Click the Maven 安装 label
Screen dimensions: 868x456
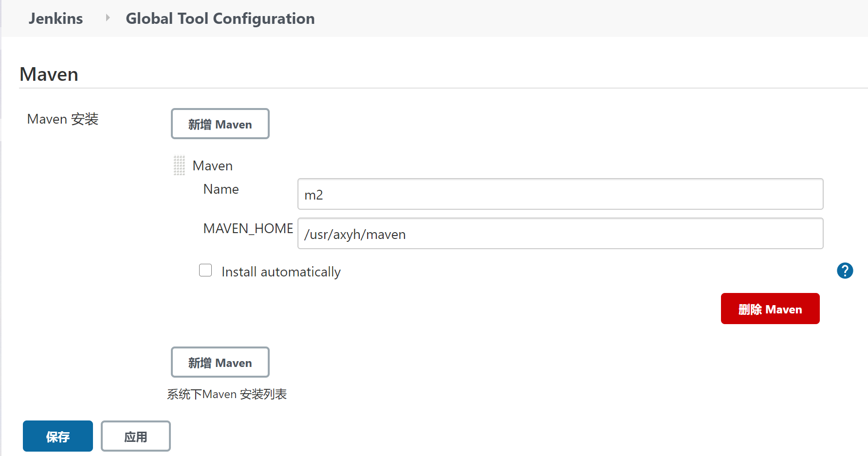63,119
